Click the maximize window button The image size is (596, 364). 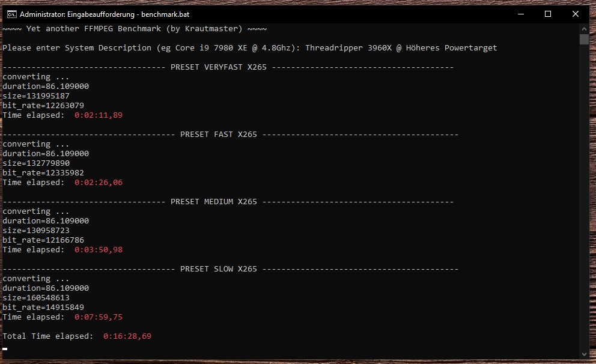[x=548, y=13]
